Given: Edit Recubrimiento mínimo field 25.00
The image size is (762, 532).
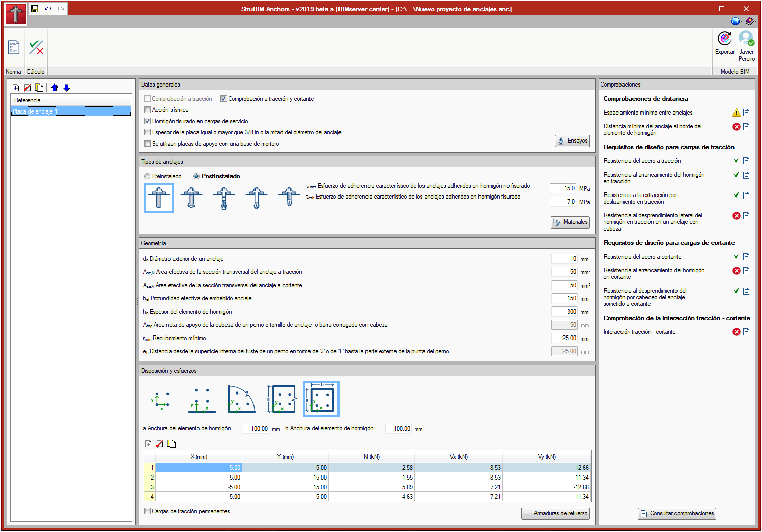Looking at the screenshot, I should click(565, 338).
